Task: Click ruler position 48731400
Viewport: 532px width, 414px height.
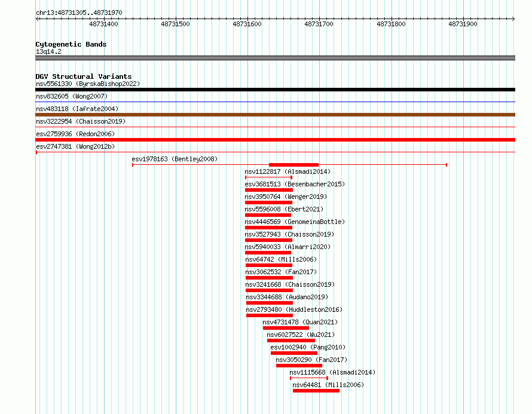Action: (104, 24)
